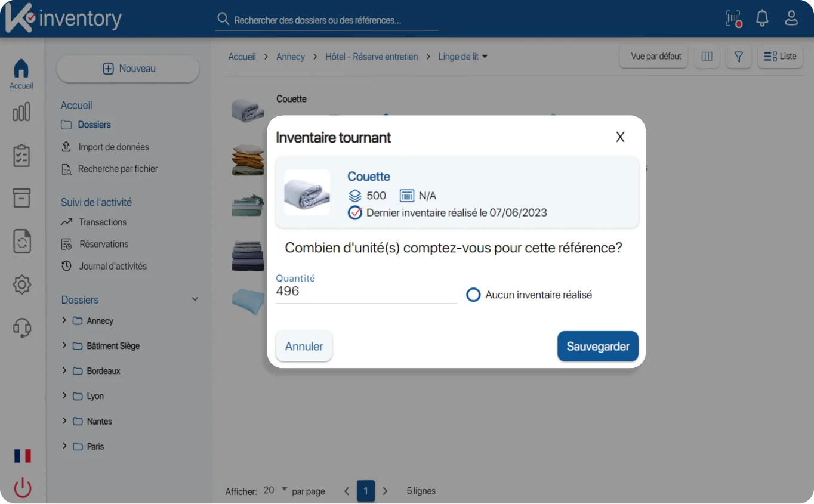
Task: Click the Annuler button
Action: pyautogui.click(x=304, y=347)
